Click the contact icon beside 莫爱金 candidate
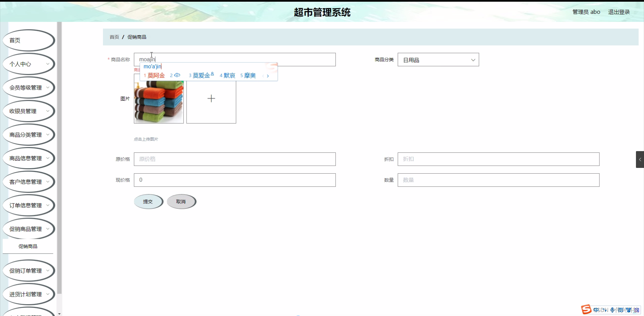 (212, 74)
